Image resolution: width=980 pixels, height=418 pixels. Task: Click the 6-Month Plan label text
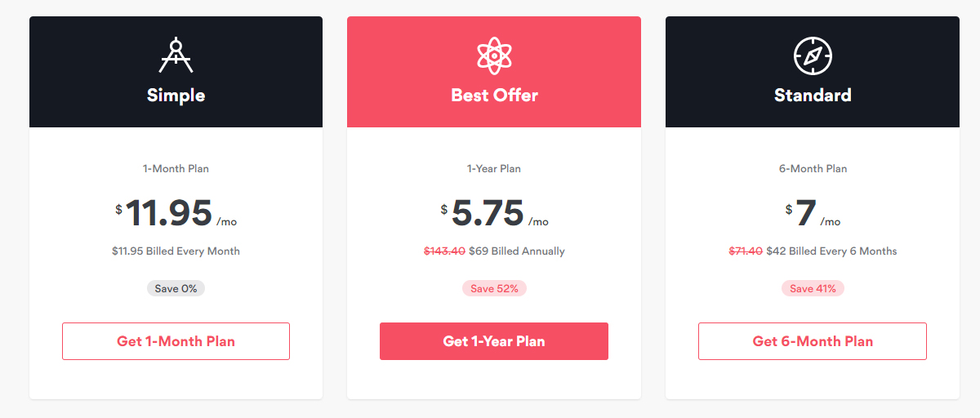click(813, 169)
